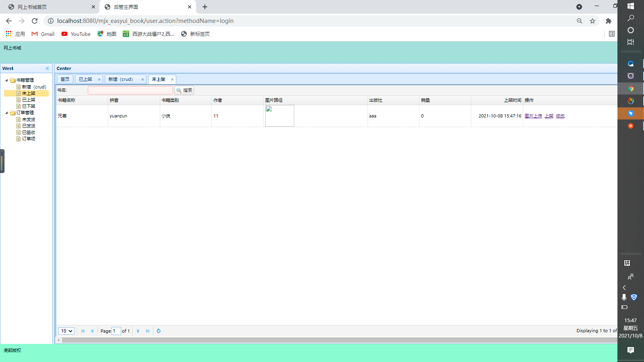Collapse the 订单管理 tree node
Viewport: 644px width, 362px height.
click(x=6, y=113)
